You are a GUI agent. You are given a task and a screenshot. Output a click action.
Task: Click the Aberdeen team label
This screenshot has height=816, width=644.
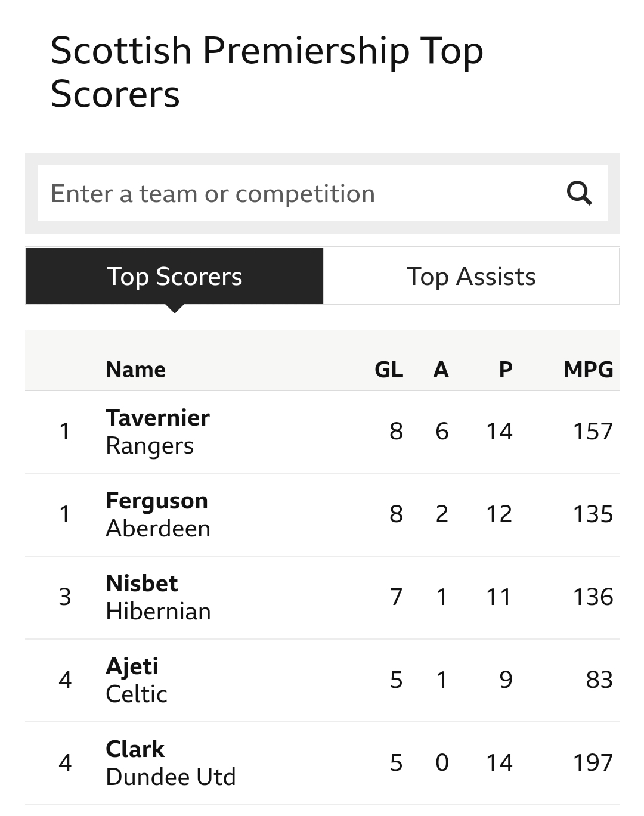(x=158, y=529)
